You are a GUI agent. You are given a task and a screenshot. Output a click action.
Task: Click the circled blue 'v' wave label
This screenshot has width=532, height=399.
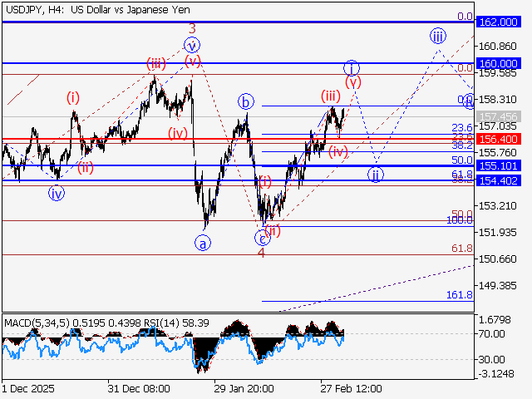click(192, 45)
